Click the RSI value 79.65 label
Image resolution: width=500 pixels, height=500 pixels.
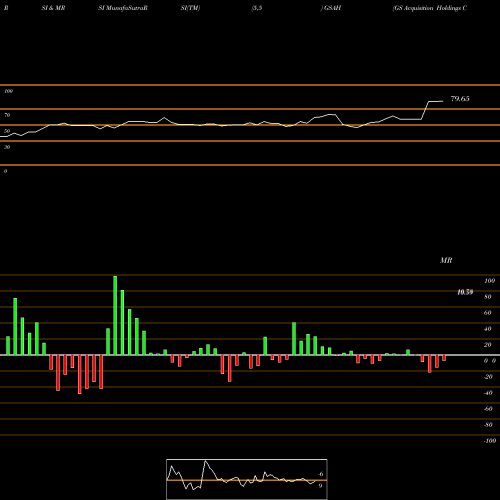[x=460, y=99]
